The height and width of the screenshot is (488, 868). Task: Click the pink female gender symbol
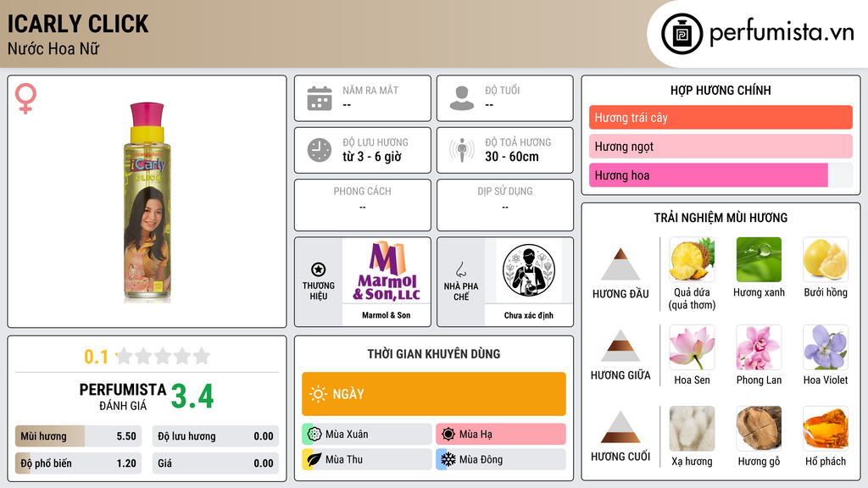pos(25,98)
